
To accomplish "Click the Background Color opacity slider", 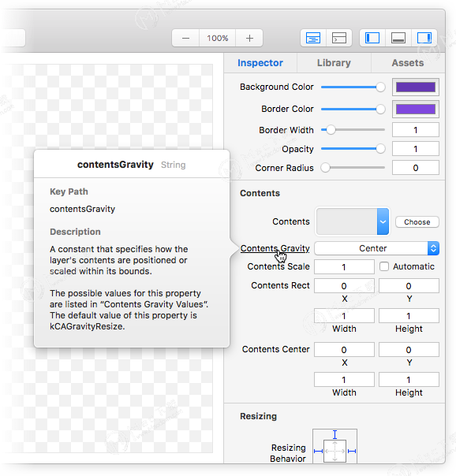I will 353,87.
